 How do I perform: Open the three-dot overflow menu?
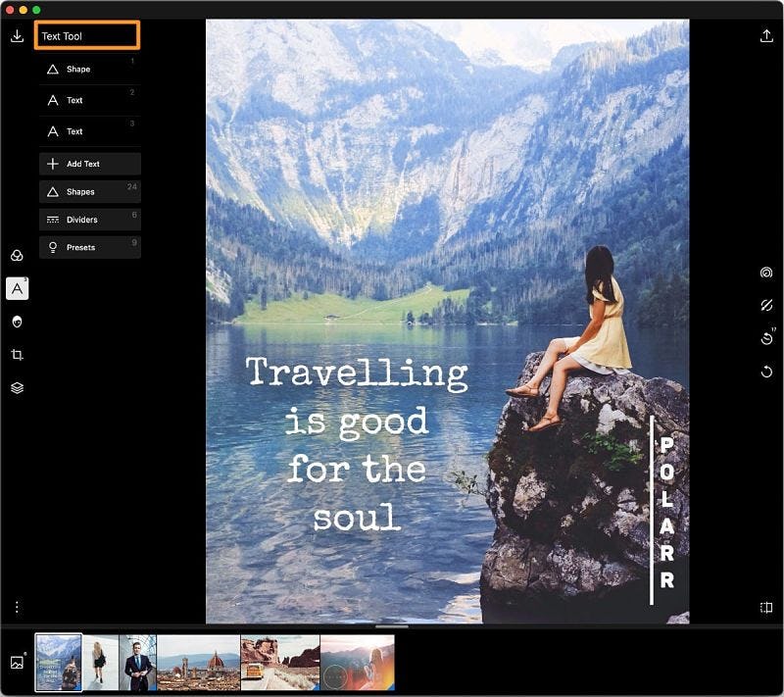pyautogui.click(x=17, y=606)
